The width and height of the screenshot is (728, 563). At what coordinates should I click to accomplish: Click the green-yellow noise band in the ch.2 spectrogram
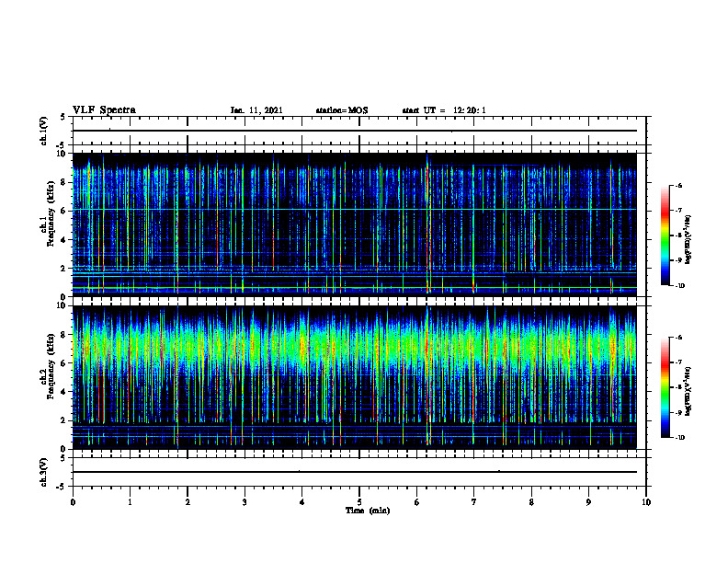click(x=355, y=346)
